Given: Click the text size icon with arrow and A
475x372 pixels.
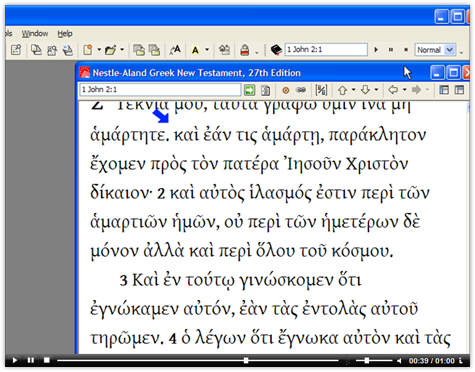Looking at the screenshot, I should [175, 50].
